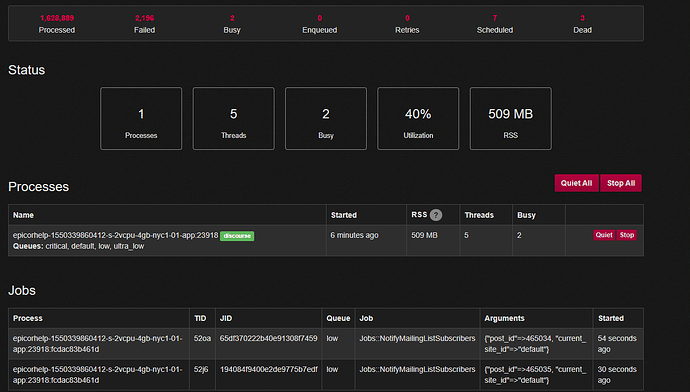Click JID 194084f9400e2de9775b7edf

click(x=268, y=369)
